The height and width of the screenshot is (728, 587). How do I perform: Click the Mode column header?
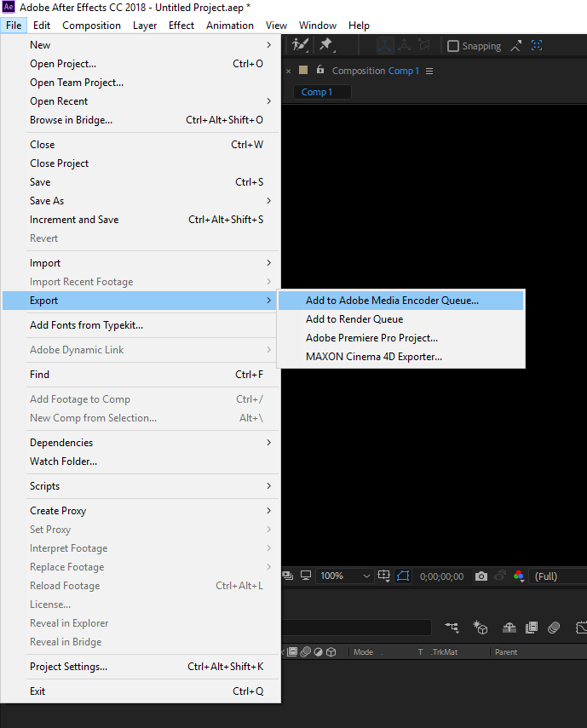(x=363, y=652)
